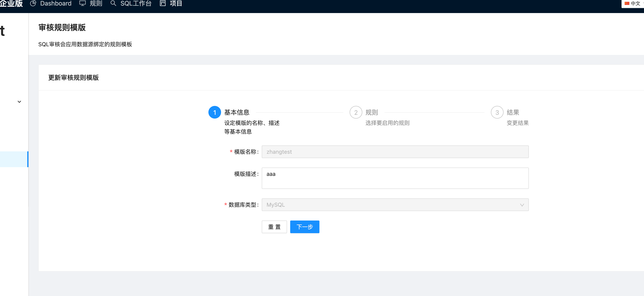Click the Dashboard pie chart icon
The height and width of the screenshot is (296, 644).
tap(33, 4)
